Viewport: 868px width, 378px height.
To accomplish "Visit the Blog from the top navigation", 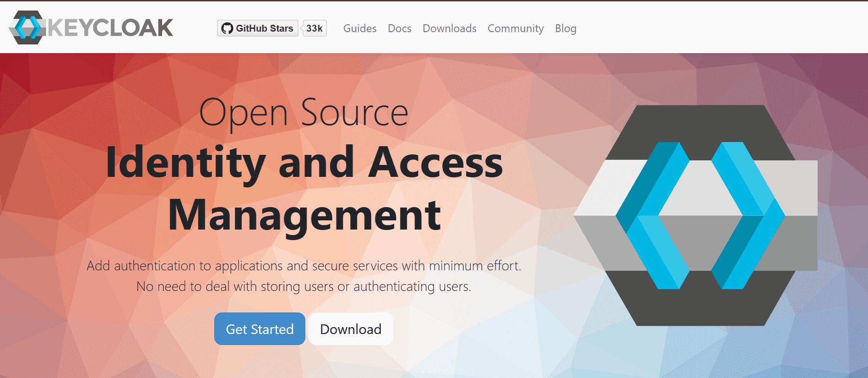I will coord(565,28).
